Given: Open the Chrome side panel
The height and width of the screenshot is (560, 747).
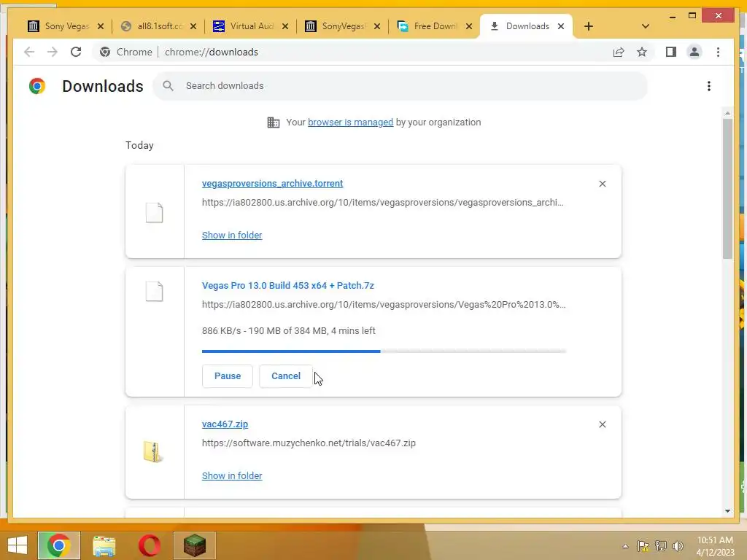Looking at the screenshot, I should [671, 52].
